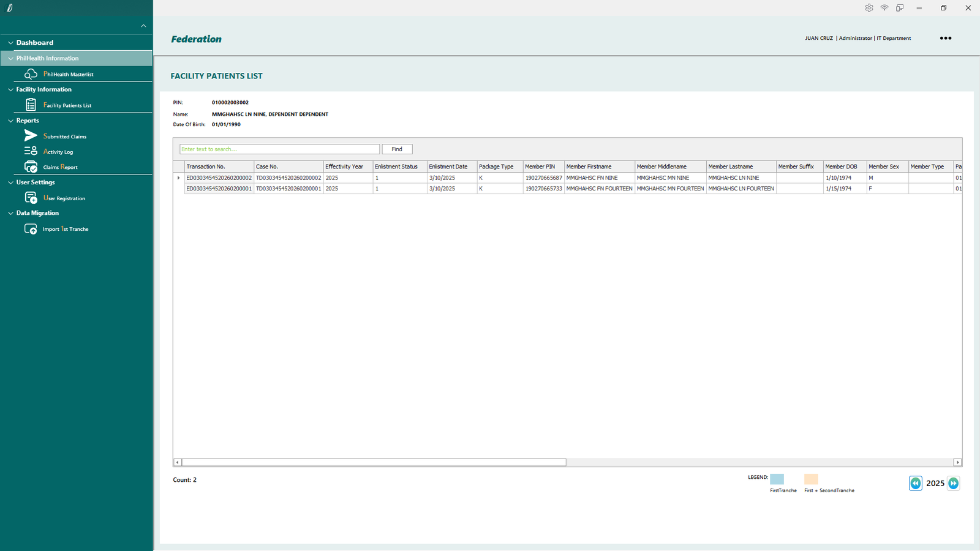The height and width of the screenshot is (551, 980).
Task: Click the Import 1st Tranche icon
Action: pyautogui.click(x=31, y=229)
